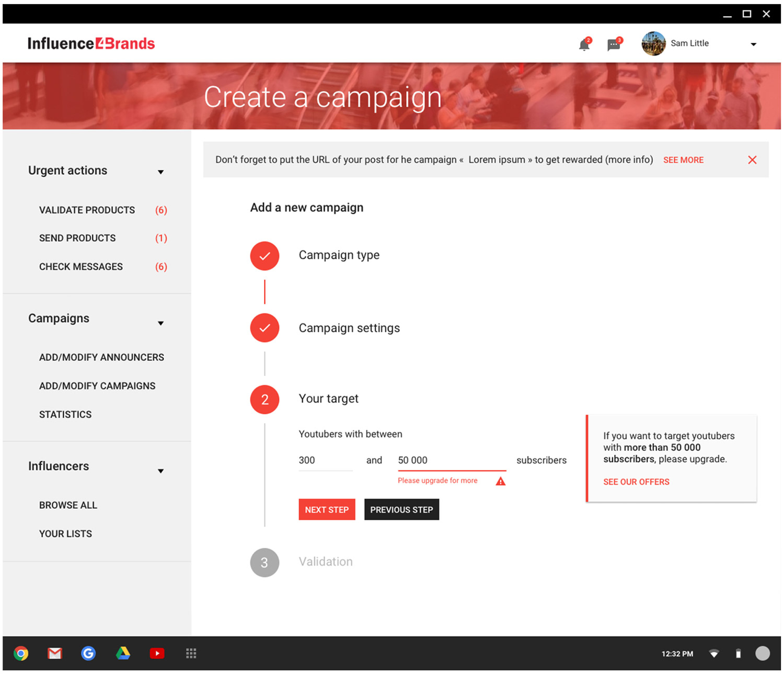Screen dimensions: 784x674
Task: Open STATISTICS in sidebar
Action: click(x=65, y=415)
